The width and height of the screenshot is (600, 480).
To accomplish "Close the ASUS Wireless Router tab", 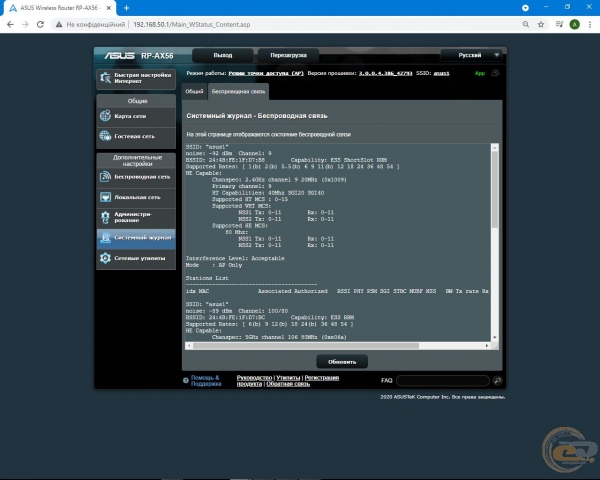I will (109, 8).
